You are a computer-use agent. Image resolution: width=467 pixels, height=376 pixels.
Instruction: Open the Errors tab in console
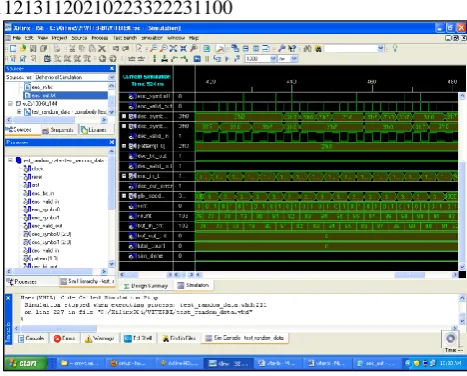pos(64,338)
